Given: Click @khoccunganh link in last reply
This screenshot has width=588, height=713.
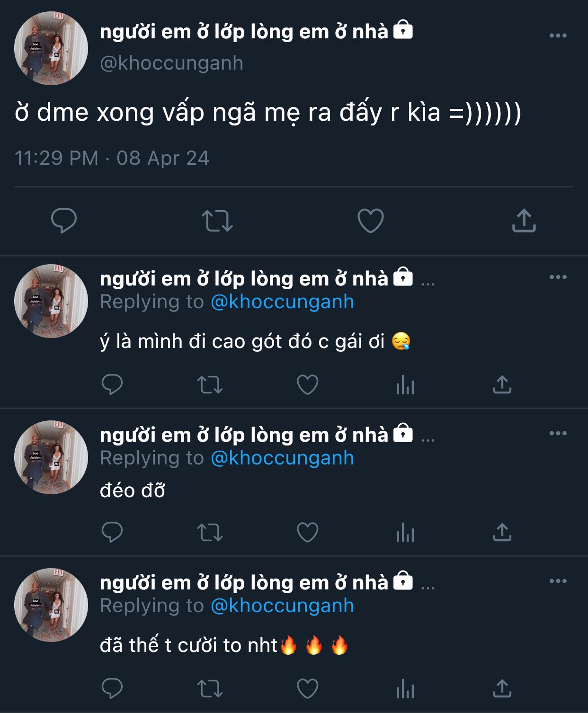Looking at the screenshot, I should point(282,606).
